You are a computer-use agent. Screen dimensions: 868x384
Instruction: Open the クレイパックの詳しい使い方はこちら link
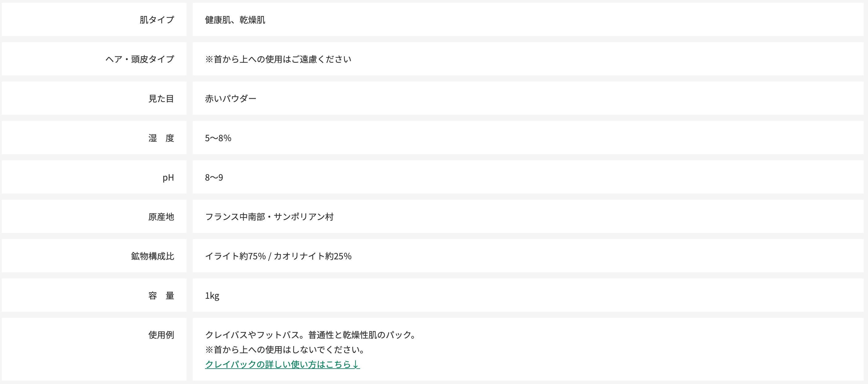282,365
